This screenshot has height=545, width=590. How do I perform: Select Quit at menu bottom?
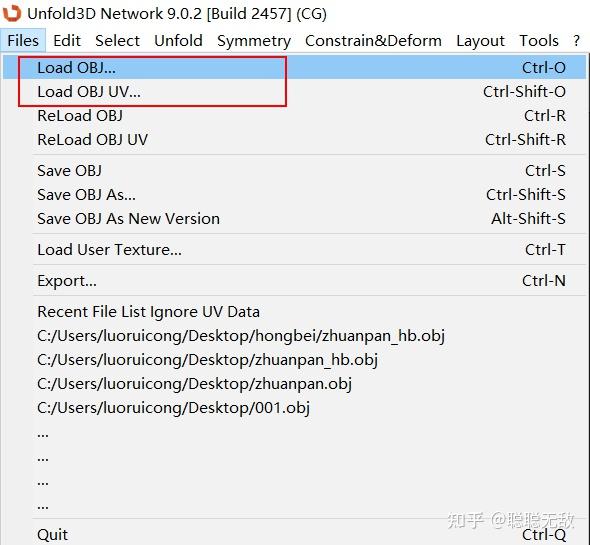(294, 534)
